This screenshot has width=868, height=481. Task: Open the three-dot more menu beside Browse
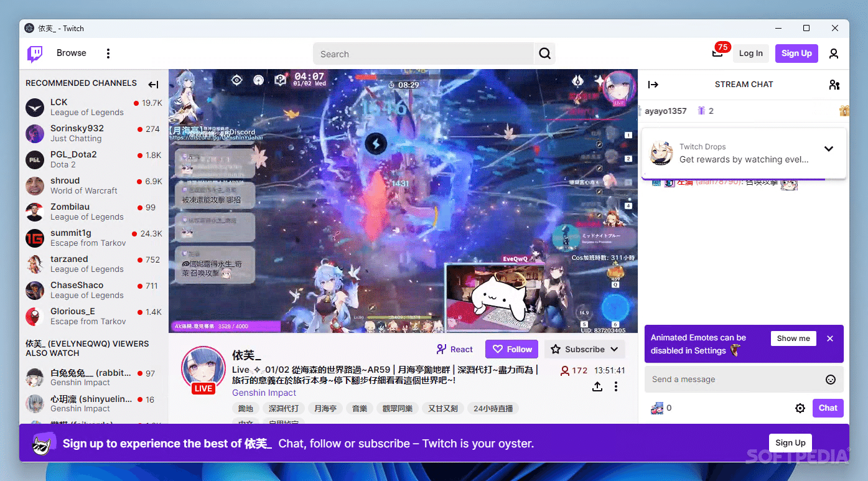click(108, 54)
